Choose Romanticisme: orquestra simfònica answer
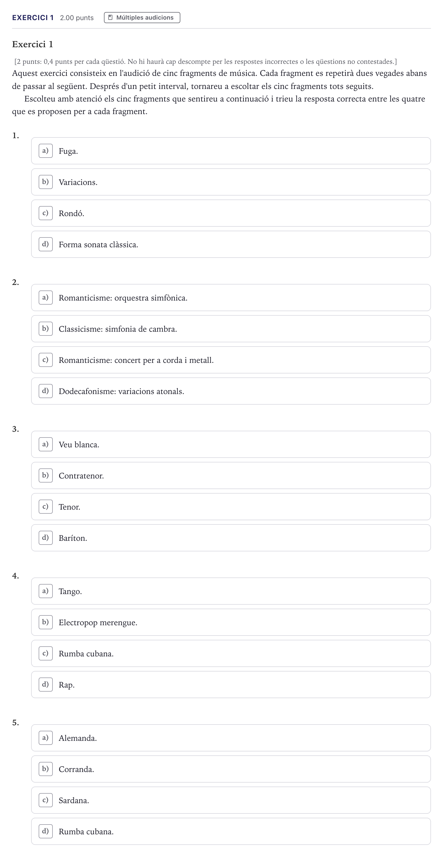443x868 pixels. pos(231,298)
